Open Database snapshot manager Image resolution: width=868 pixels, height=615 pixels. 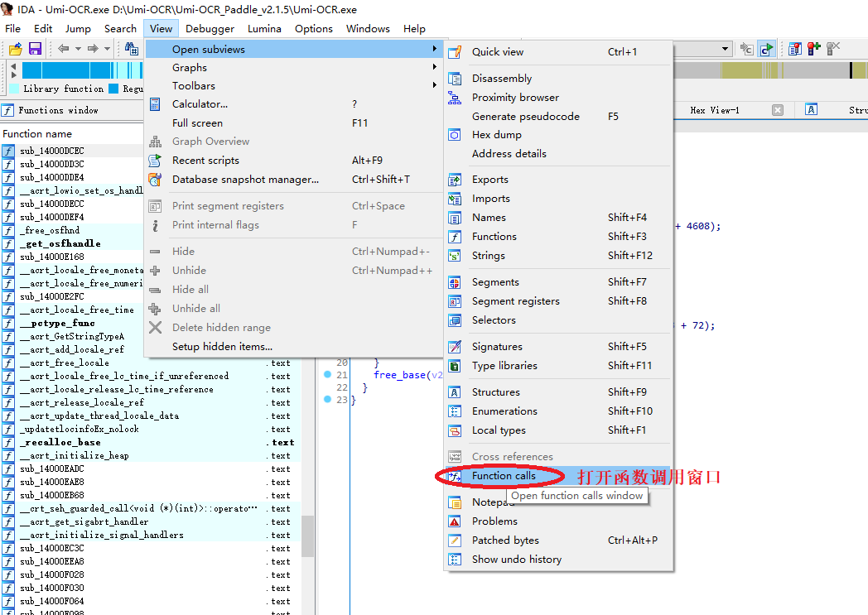tap(293, 179)
